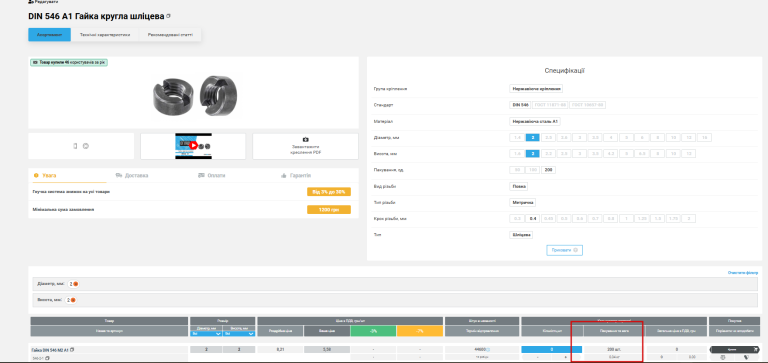Play the product video thumbnail
Image resolution: width=768 pixels, height=363 pixels.
(193, 145)
